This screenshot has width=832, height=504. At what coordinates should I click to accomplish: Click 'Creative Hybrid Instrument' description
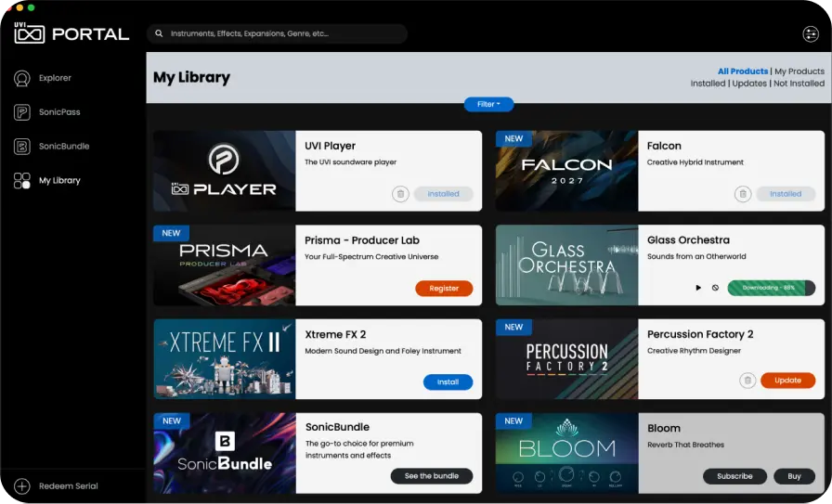(x=695, y=162)
